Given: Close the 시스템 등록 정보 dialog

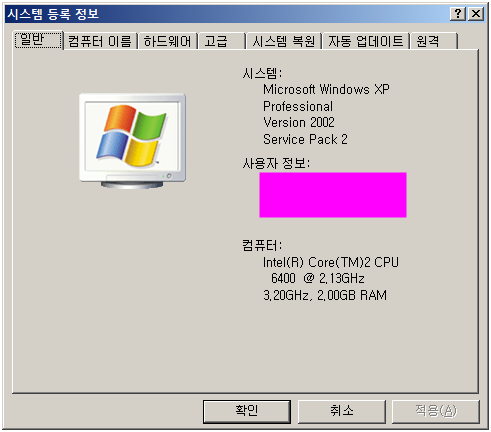Looking at the screenshot, I should click(x=476, y=14).
